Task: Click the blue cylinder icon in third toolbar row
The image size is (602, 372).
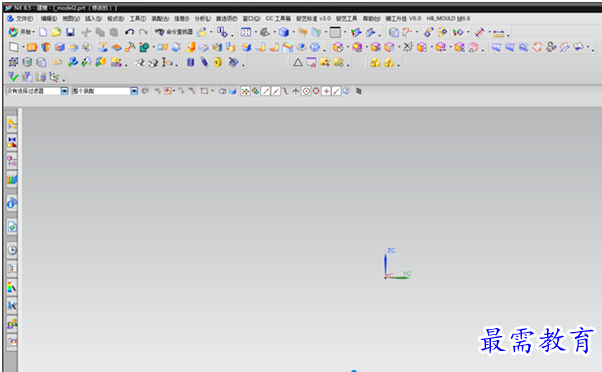Action: [x=190, y=62]
